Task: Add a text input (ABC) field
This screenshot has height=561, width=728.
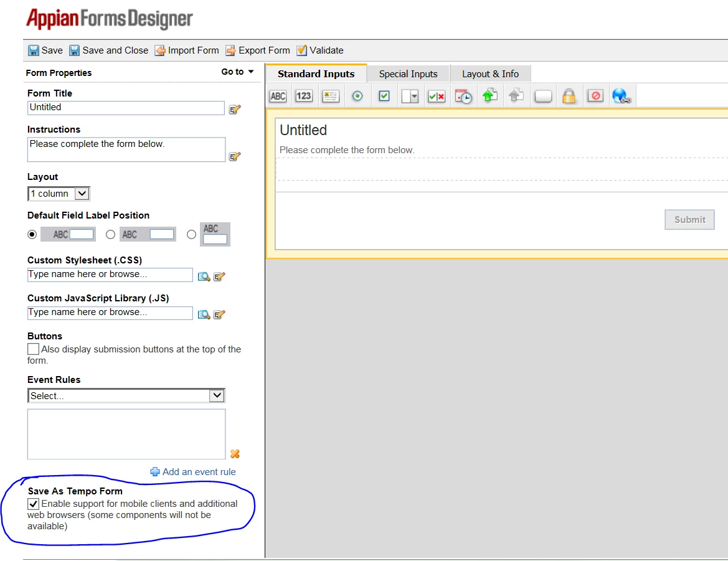Action: [278, 96]
